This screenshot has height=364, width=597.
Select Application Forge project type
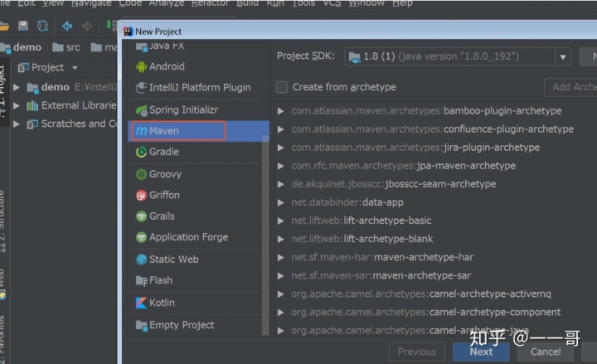182,237
